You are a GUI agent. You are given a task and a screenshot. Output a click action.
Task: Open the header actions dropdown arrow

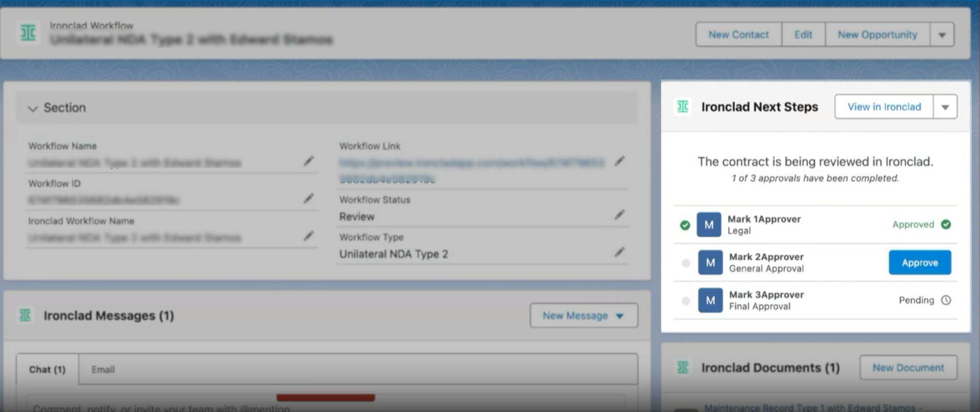tap(942, 35)
